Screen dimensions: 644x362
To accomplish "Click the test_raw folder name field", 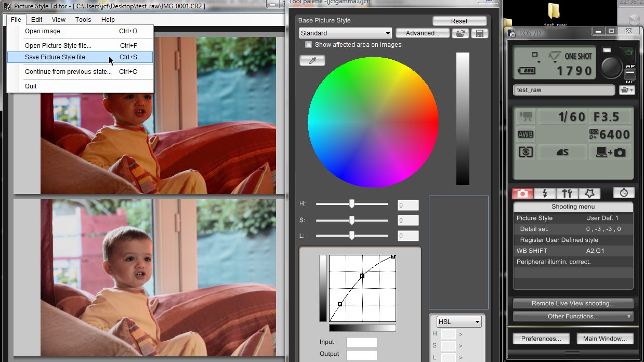I will 564,90.
